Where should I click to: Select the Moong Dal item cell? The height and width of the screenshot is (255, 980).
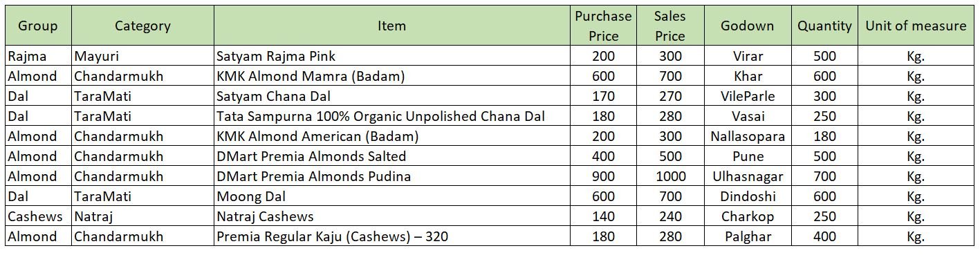tap(392, 196)
